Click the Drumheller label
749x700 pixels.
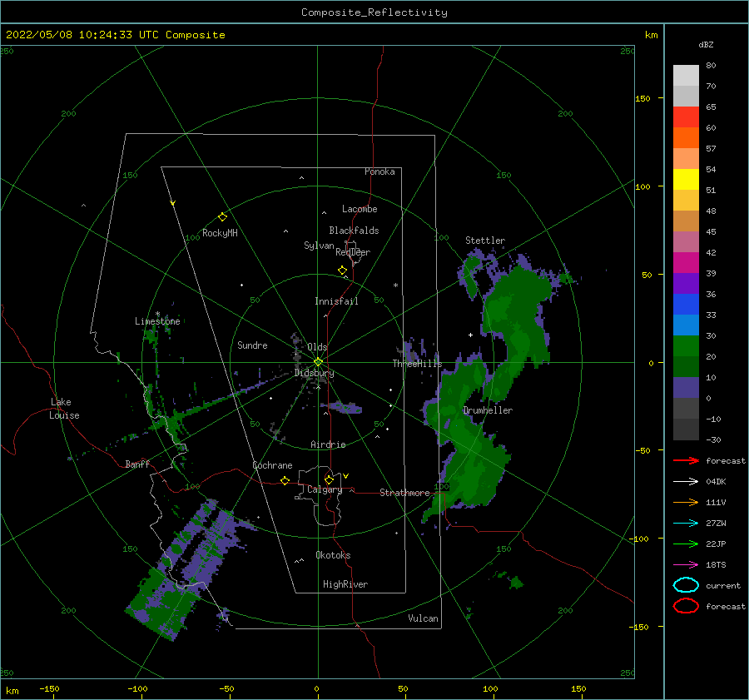(x=488, y=410)
